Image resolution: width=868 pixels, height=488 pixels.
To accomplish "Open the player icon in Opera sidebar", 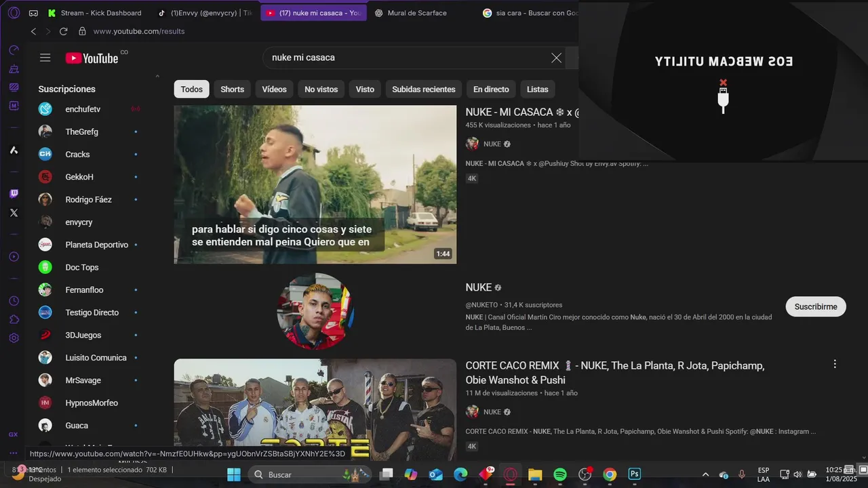I will click(14, 256).
